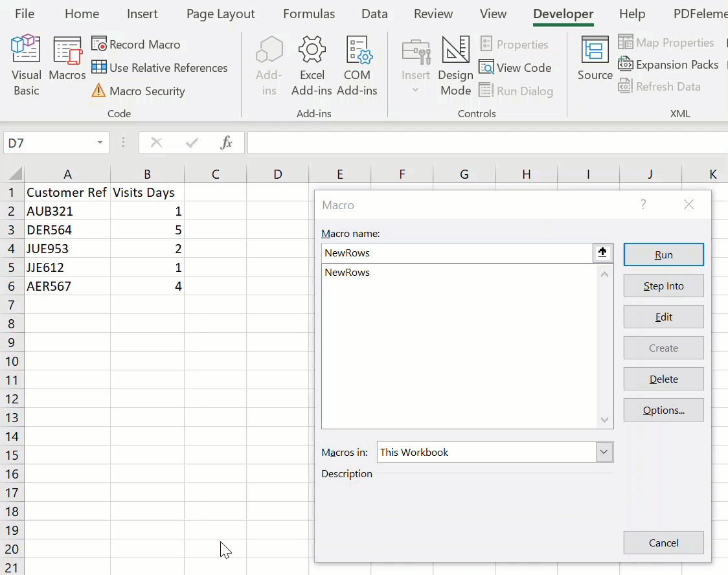Toggle Design Mode
Viewport: 728px width, 575px height.
(x=455, y=65)
